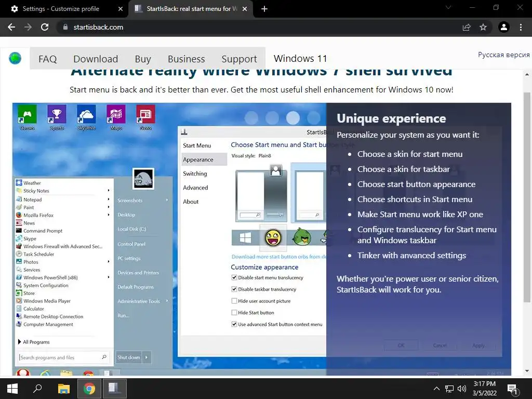Expand Mozilla Firefox submenu arrow
The width and height of the screenshot is (532, 399).
coord(109,215)
